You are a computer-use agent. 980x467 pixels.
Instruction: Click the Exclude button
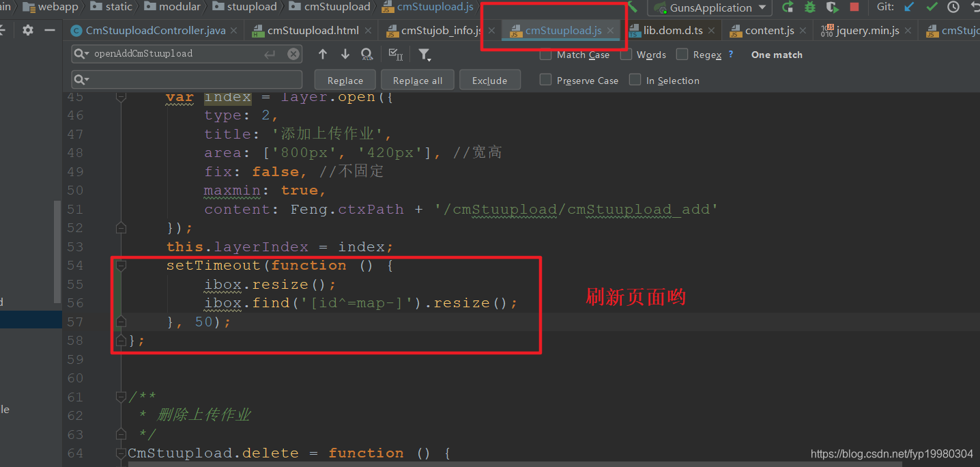[489, 80]
